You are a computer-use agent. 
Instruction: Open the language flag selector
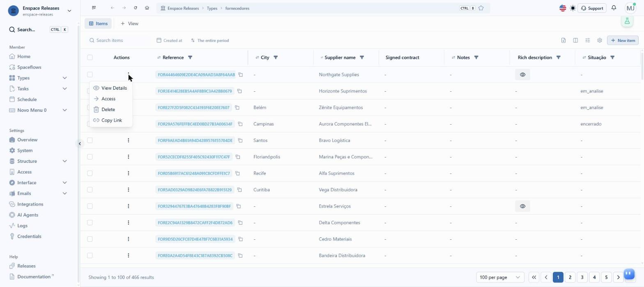(x=563, y=8)
